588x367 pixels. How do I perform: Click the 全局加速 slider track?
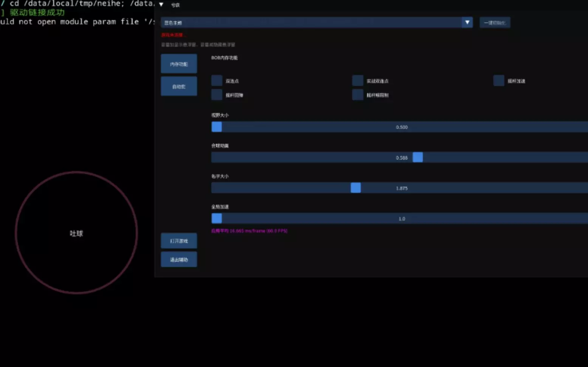coord(400,218)
